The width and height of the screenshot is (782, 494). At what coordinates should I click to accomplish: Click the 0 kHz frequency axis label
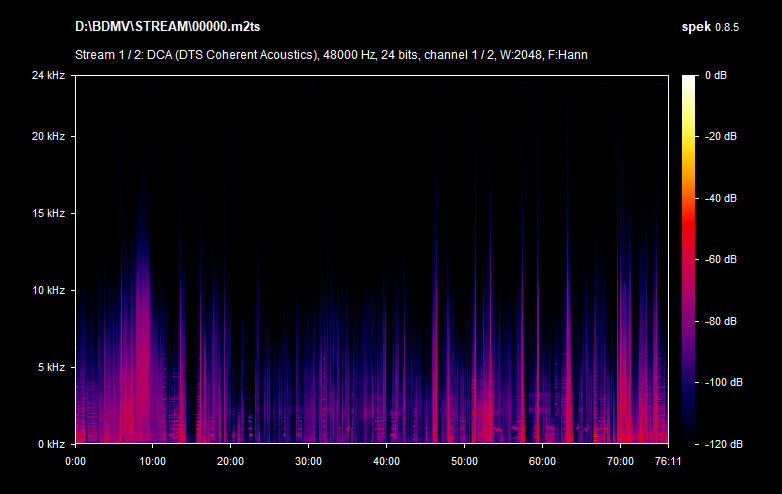click(x=51, y=443)
